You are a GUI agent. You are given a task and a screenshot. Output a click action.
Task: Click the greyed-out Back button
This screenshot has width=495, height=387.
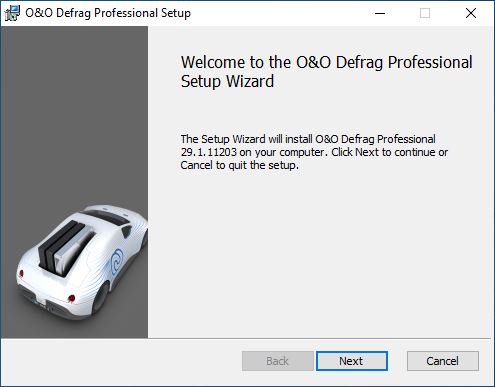point(277,361)
